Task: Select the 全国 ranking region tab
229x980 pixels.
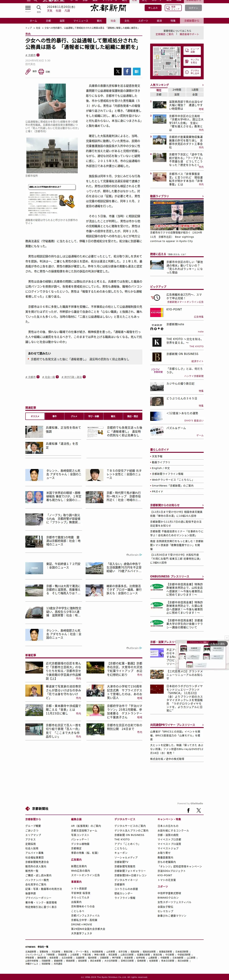Action: coord(194,94)
